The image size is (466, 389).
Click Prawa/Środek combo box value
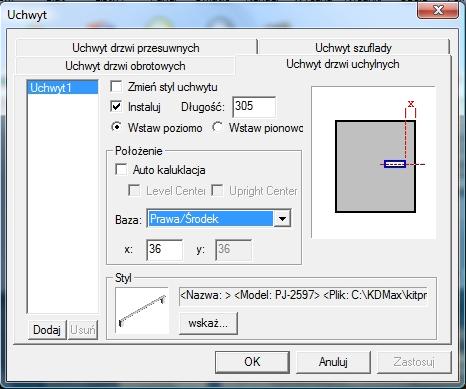[210, 219]
